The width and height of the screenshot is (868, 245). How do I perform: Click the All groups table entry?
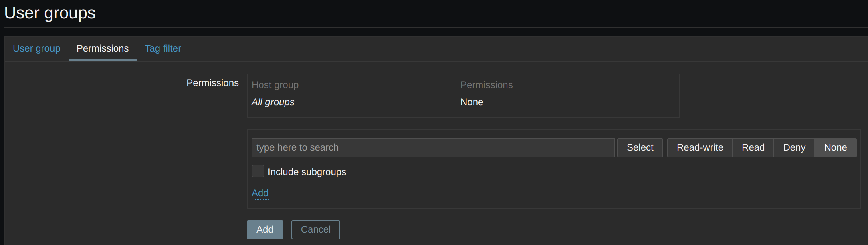point(273,102)
